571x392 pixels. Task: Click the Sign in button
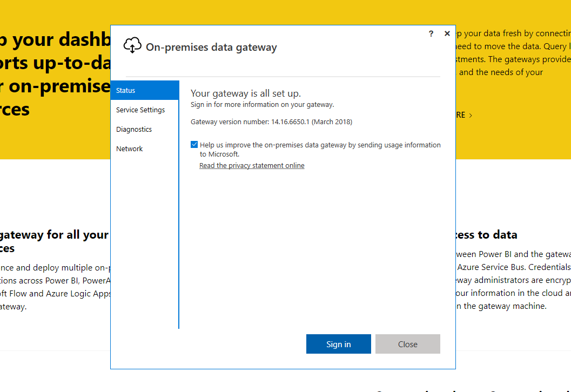coord(338,344)
